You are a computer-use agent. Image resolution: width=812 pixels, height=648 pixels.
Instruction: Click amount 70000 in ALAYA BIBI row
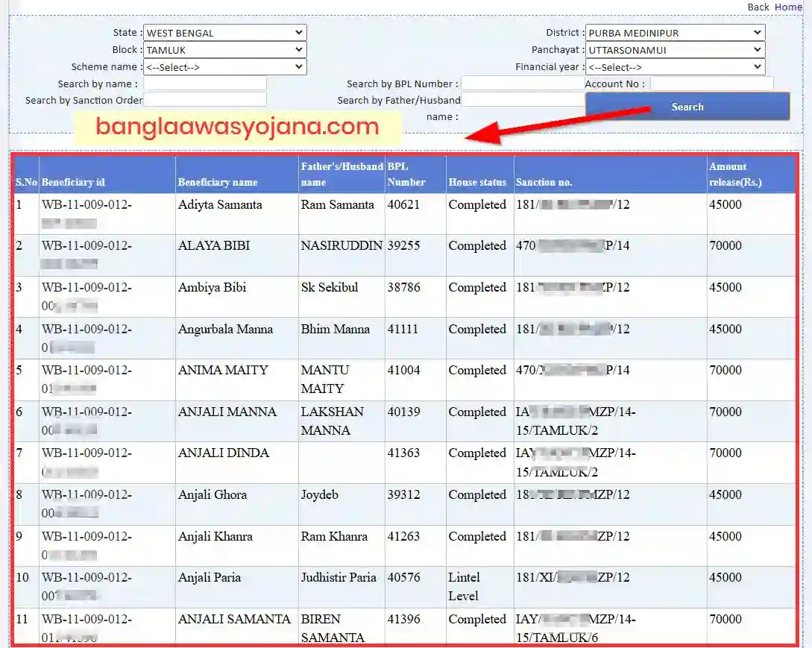(x=725, y=245)
